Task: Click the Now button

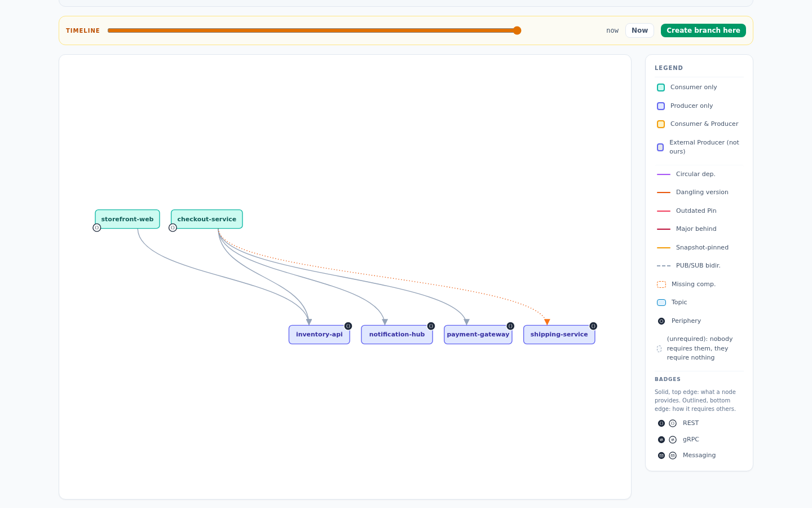Action: point(639,30)
